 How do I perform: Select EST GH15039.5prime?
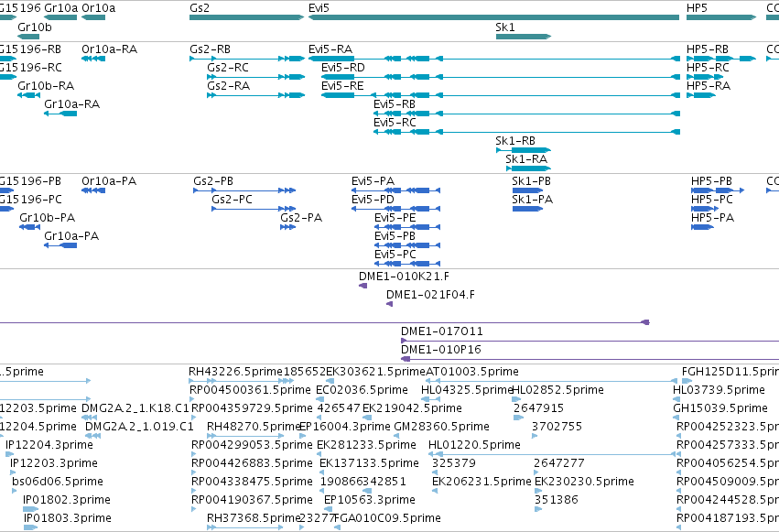676,418
